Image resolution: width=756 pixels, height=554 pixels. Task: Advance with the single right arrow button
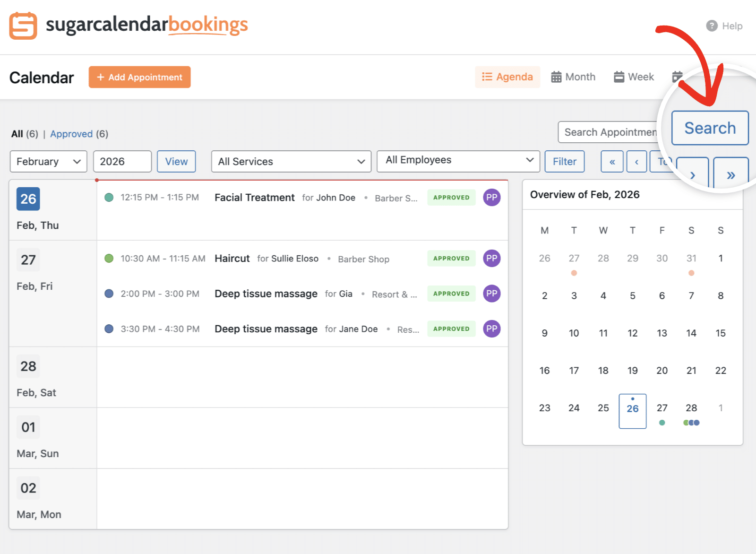point(693,175)
